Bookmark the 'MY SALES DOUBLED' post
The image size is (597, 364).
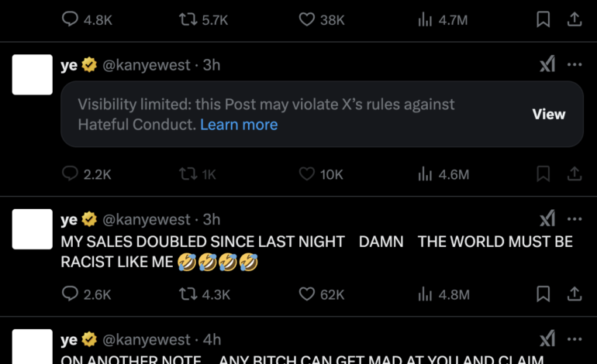[544, 294]
